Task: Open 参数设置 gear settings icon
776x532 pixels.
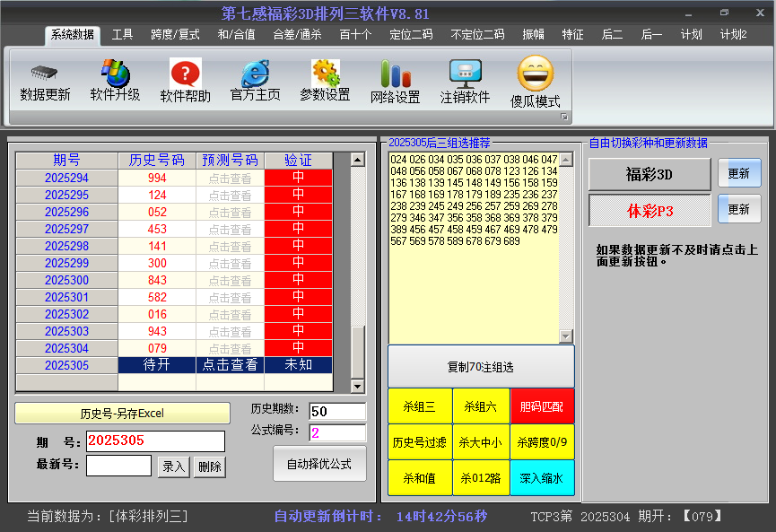Action: pyautogui.click(x=325, y=73)
